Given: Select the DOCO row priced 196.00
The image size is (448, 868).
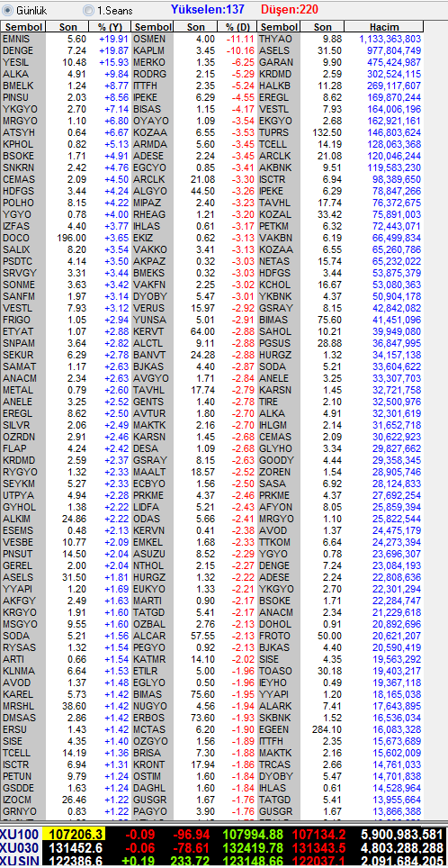Looking at the screenshot, I should click(x=66, y=238).
